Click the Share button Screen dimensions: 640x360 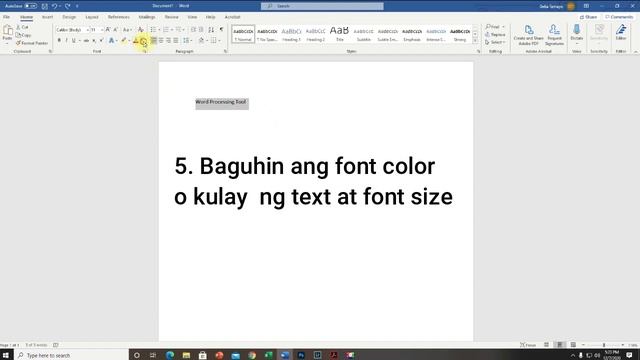click(589, 17)
